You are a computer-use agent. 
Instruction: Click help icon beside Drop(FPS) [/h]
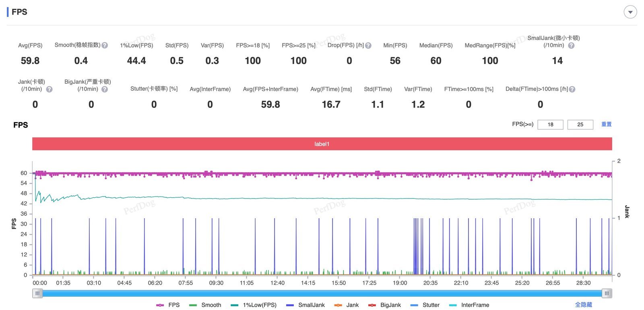coord(368,46)
